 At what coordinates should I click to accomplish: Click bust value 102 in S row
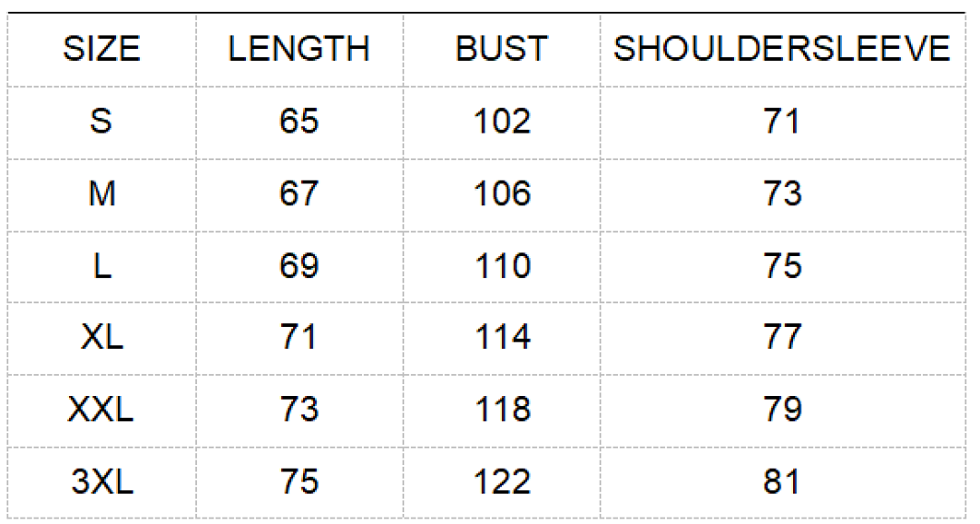[502, 121]
